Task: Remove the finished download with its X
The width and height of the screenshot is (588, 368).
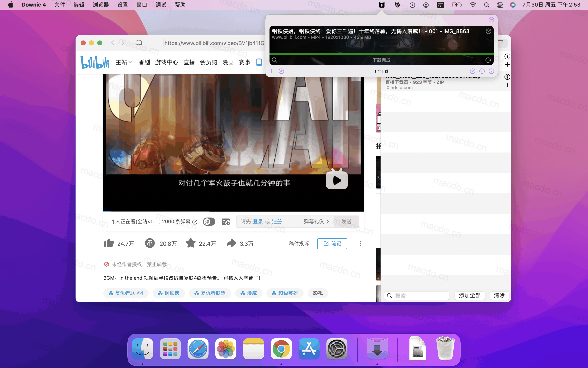Action: coord(488,31)
